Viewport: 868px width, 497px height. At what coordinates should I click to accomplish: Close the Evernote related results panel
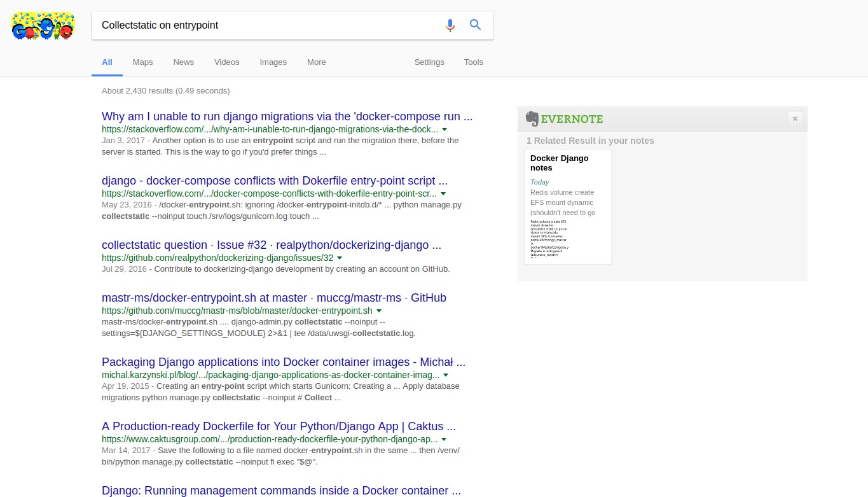(x=794, y=118)
